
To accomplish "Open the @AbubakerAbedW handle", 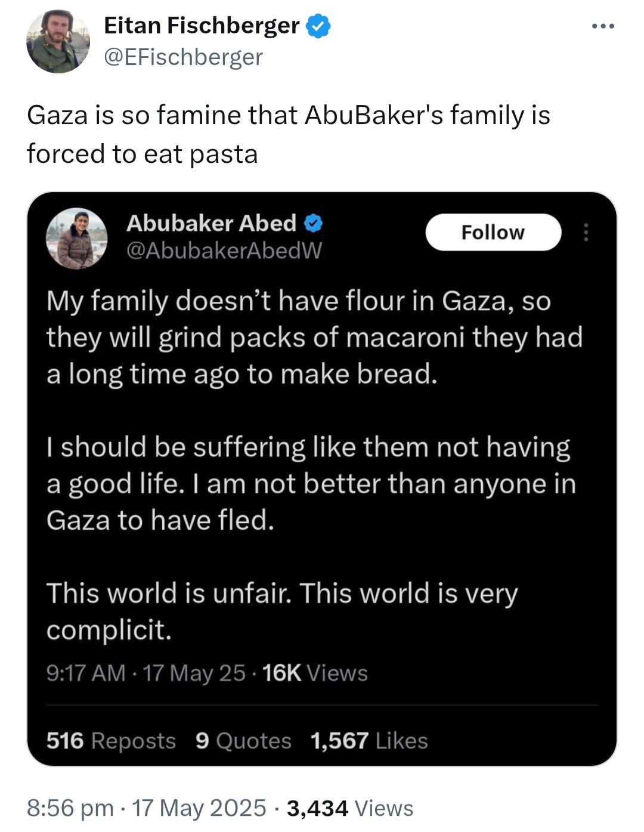I will [x=224, y=250].
